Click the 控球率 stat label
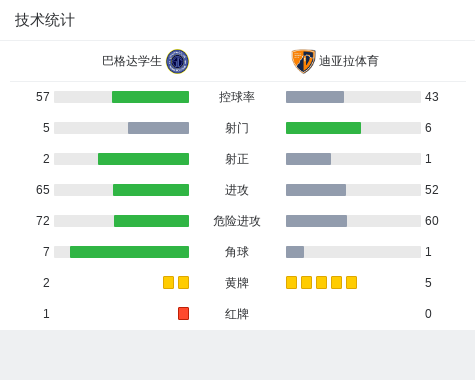The image size is (475, 380). pos(237,97)
